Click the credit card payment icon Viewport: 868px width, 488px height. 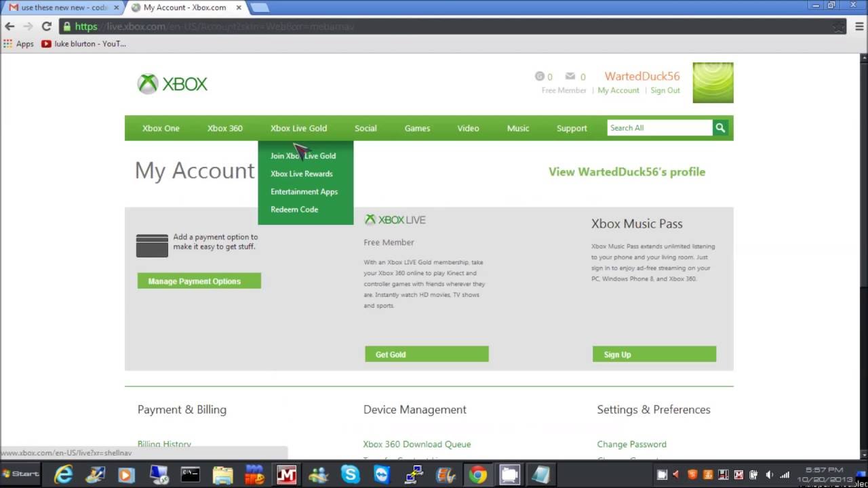pyautogui.click(x=152, y=245)
